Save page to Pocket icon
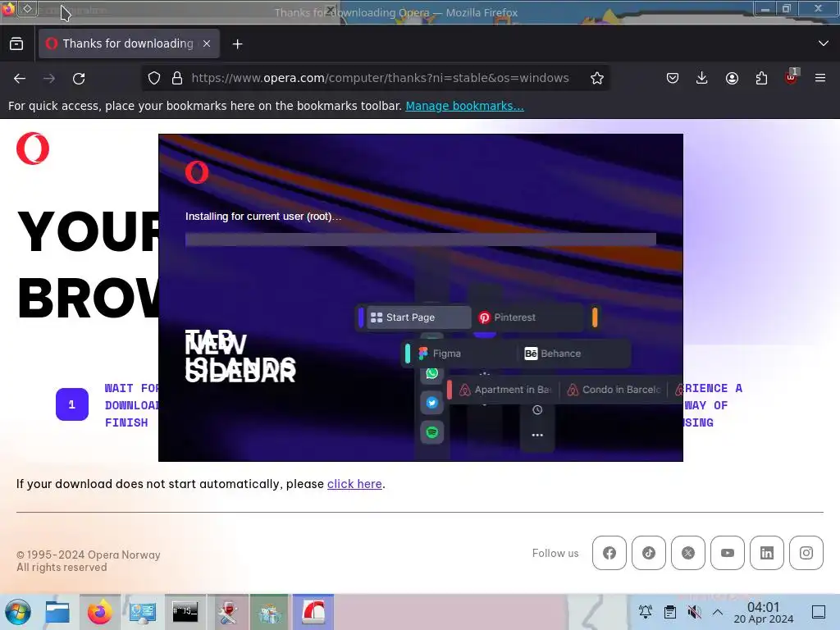Image resolution: width=840 pixels, height=630 pixels. [x=673, y=78]
